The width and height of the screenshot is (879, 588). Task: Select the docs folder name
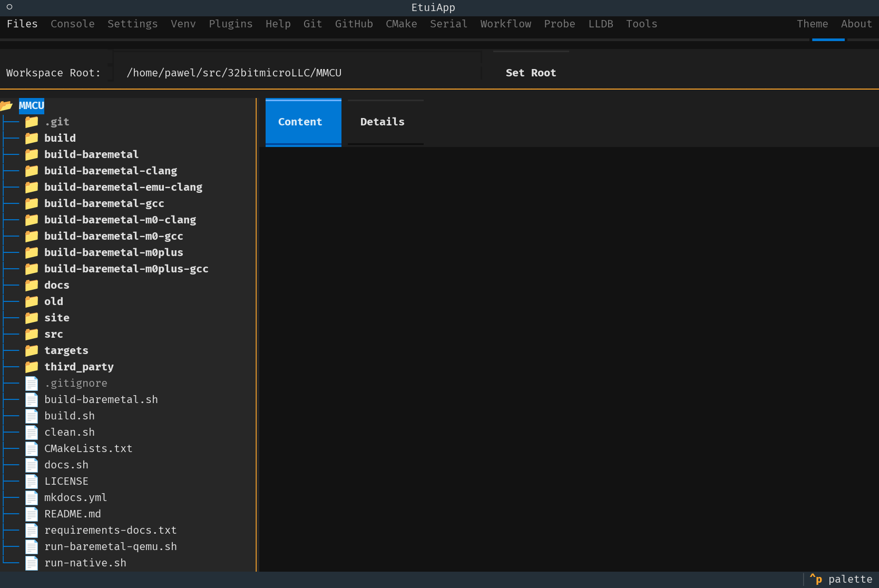[x=57, y=285]
